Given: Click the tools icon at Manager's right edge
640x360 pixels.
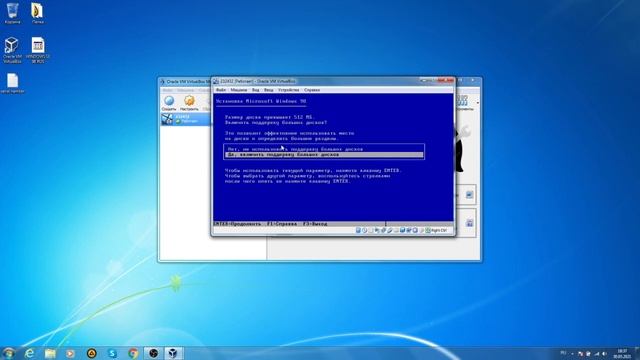Looking at the screenshot, I should (x=463, y=100).
